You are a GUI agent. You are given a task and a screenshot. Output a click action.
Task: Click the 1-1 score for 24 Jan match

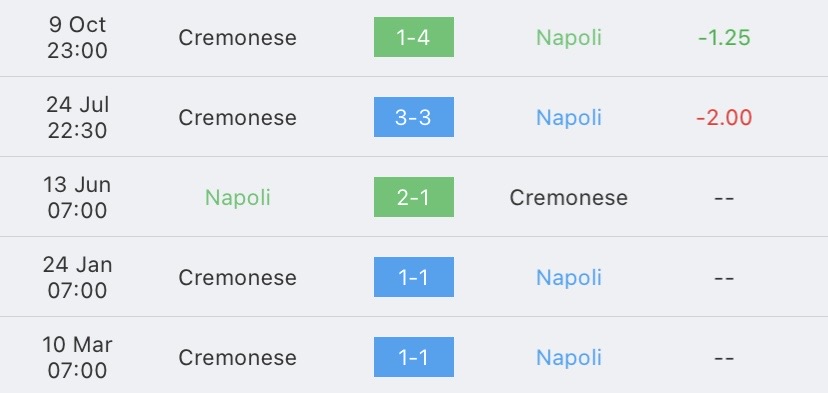coord(413,277)
